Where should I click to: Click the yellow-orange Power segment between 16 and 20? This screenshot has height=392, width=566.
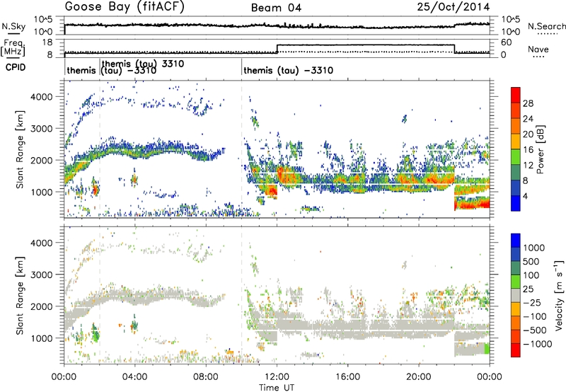click(516, 142)
